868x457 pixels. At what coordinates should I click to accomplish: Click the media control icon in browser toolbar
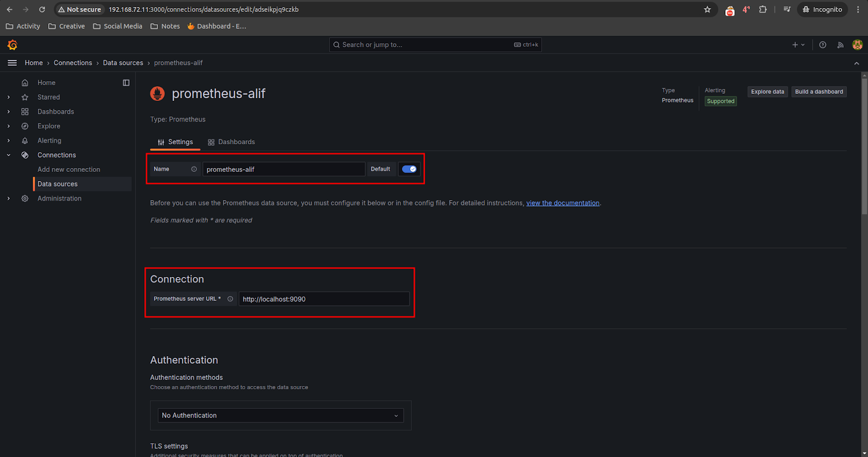(787, 9)
